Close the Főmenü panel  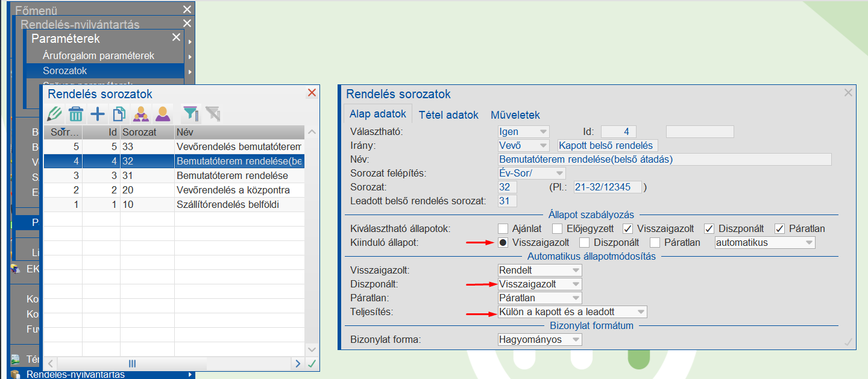point(187,9)
